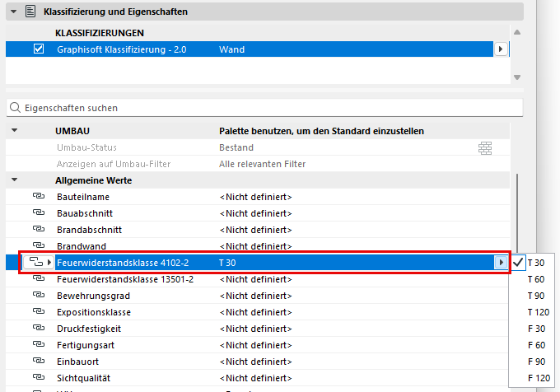Open the arrow popup for classification Wand
This screenshot has height=392, width=560.
tap(501, 49)
